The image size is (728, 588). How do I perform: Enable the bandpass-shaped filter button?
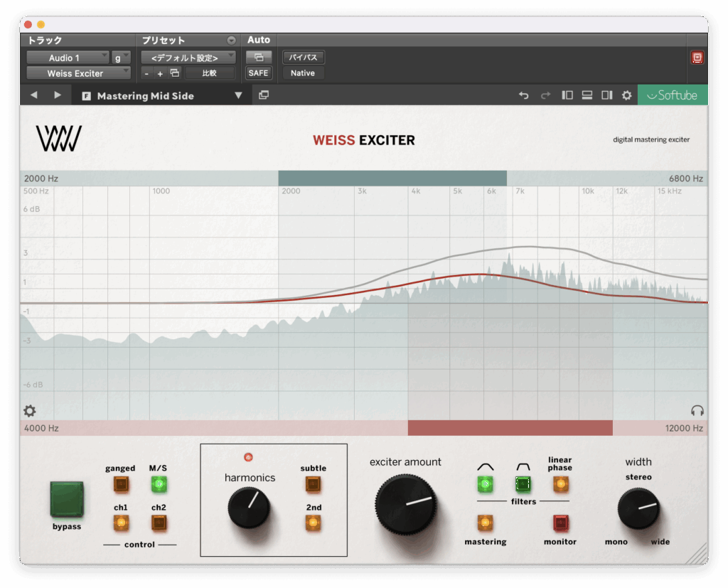click(523, 484)
